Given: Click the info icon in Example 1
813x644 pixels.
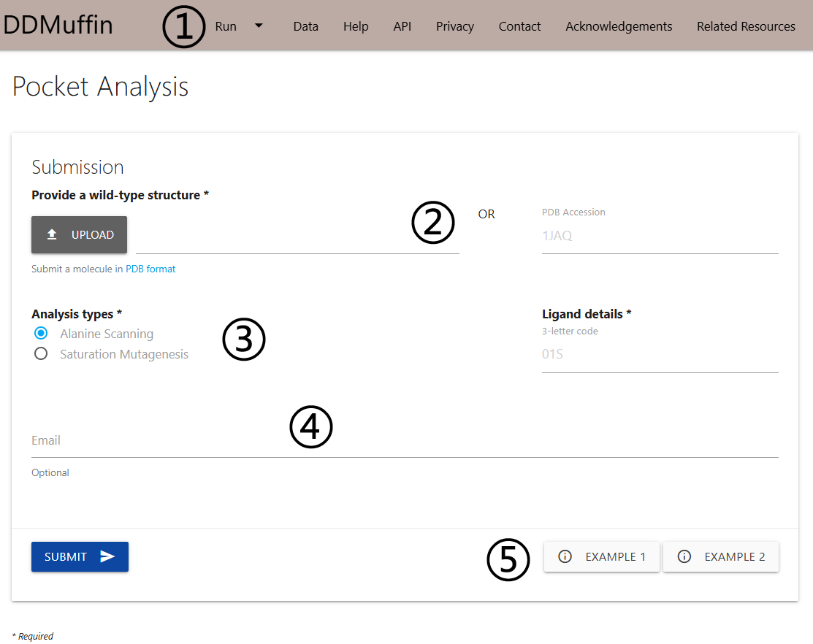Looking at the screenshot, I should (565, 556).
